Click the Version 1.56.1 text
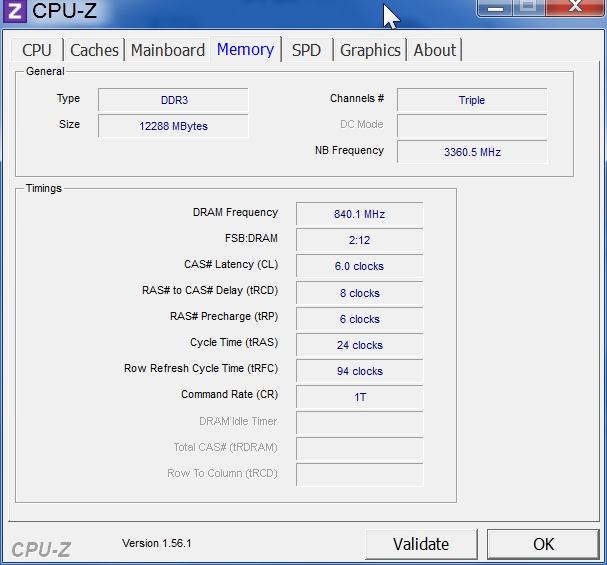The image size is (607, 565). (x=157, y=543)
